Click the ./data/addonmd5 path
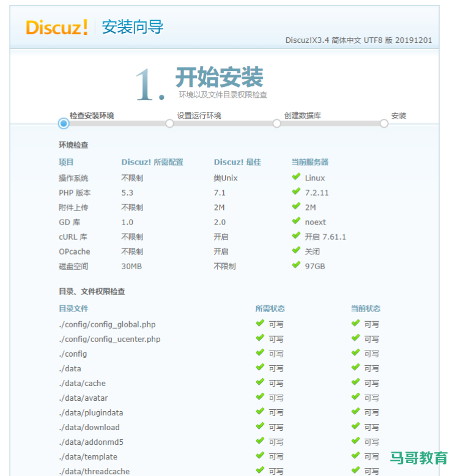The height and width of the screenshot is (476, 463). pos(91,442)
